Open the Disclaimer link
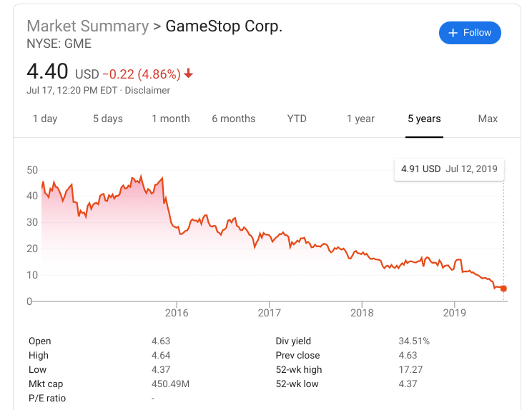The image size is (532, 410). point(147,91)
